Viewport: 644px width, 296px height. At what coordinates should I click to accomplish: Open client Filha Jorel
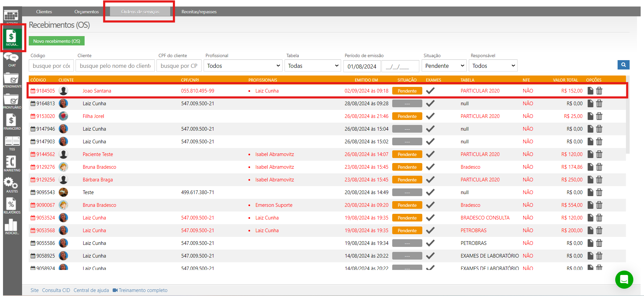[93, 116]
